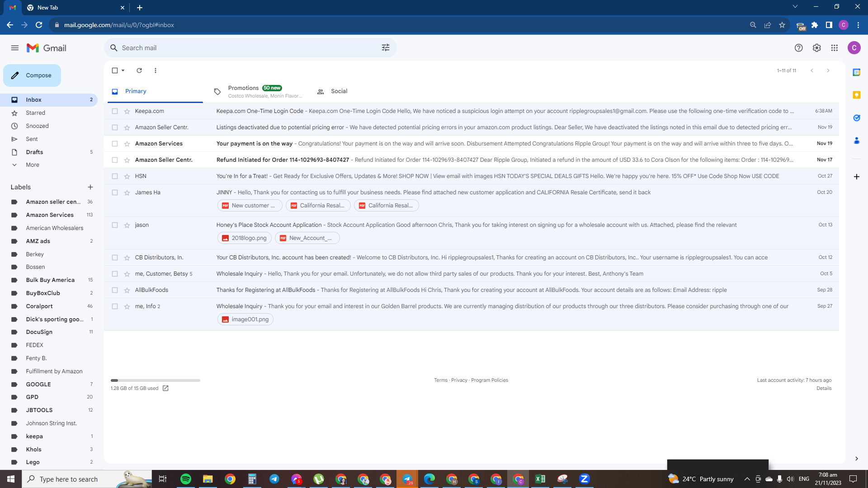Launch Spotify from the taskbar
The width and height of the screenshot is (868, 488).
pyautogui.click(x=186, y=479)
